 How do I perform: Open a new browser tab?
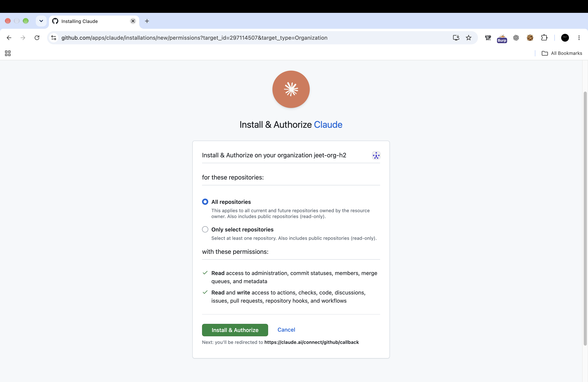point(147,21)
